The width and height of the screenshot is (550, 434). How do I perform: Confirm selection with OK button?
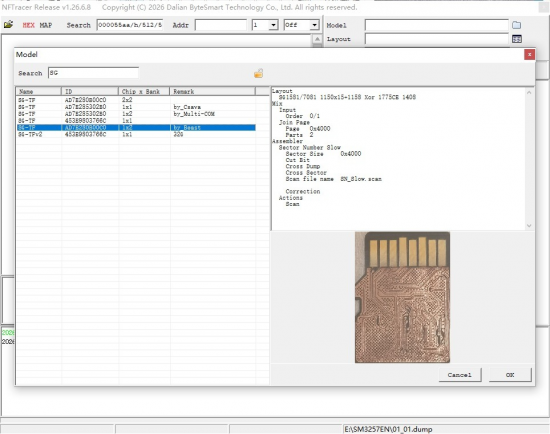510,375
